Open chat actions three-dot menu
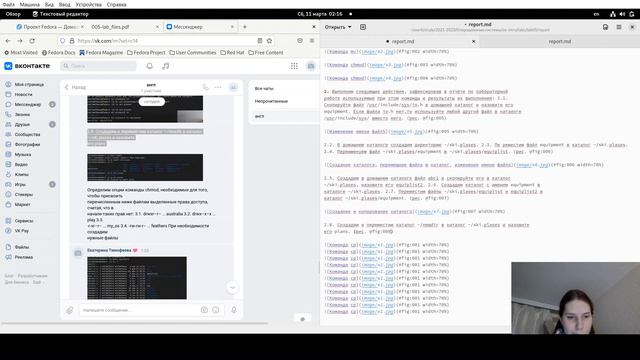Image resolution: width=640 pixels, height=360 pixels. click(x=218, y=87)
